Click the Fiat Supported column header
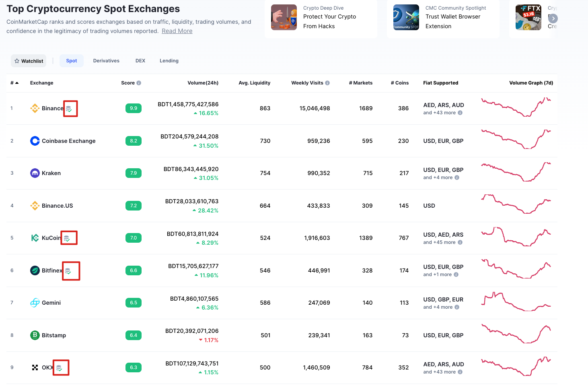Viewport: 588px width, 386px height. [441, 83]
